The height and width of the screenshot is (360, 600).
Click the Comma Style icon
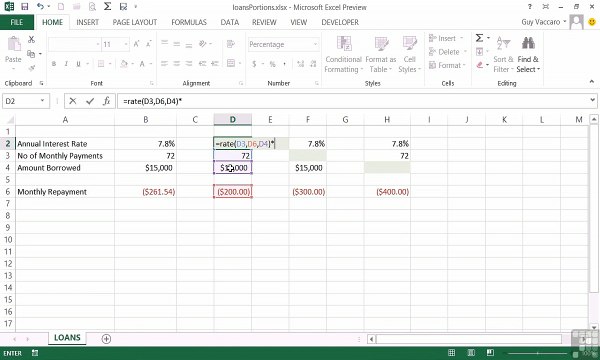pos(284,64)
